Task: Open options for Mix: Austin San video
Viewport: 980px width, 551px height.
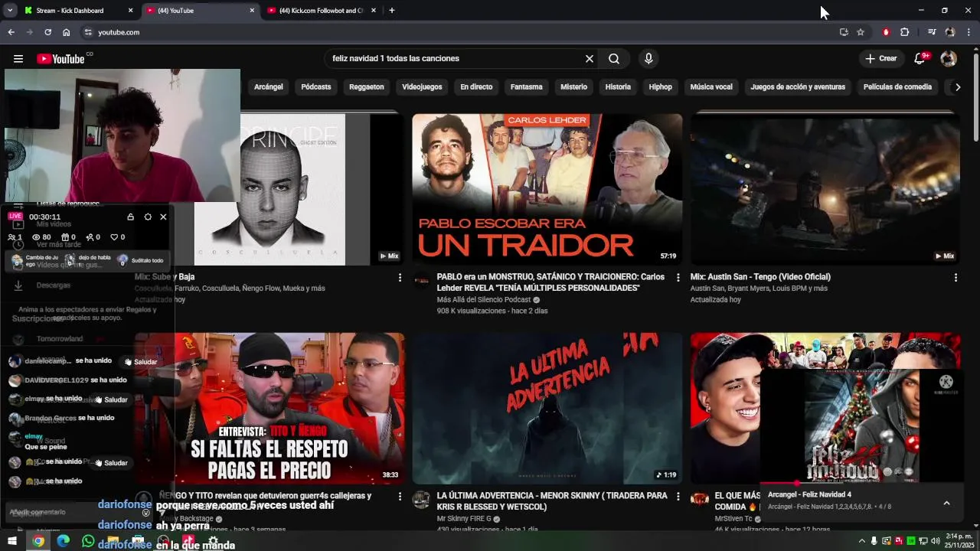Action: [955, 278]
